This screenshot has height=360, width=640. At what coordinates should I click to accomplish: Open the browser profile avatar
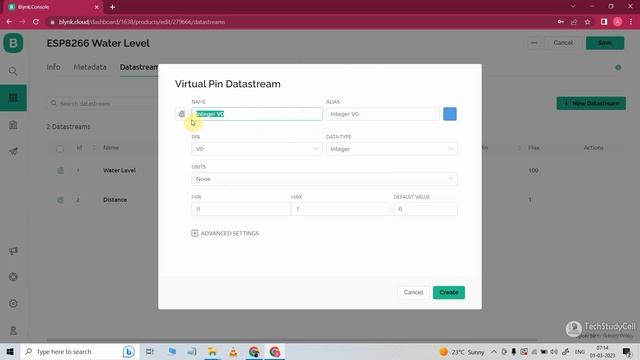(618, 22)
